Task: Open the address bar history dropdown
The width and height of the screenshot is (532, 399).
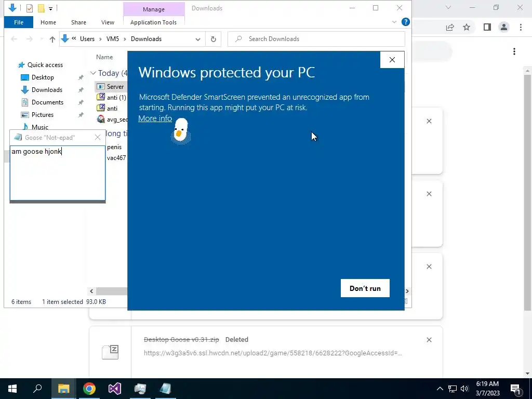Action: (198, 39)
